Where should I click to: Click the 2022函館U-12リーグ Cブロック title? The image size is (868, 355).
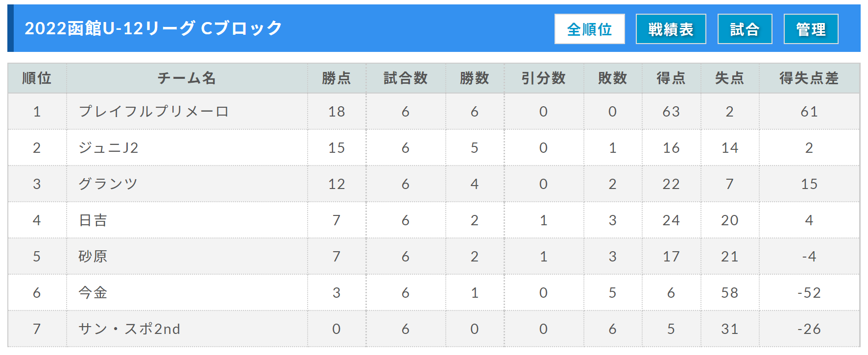pos(153,28)
